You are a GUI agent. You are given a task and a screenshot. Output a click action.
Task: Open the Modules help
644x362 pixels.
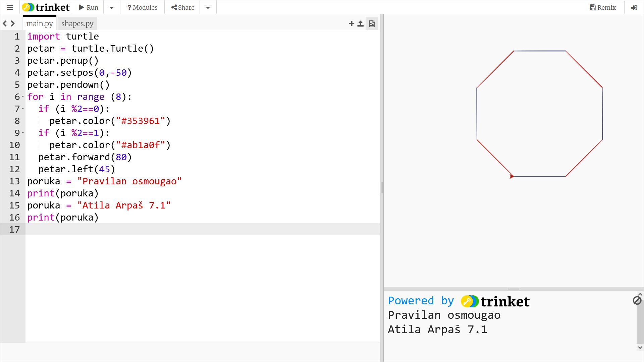142,7
